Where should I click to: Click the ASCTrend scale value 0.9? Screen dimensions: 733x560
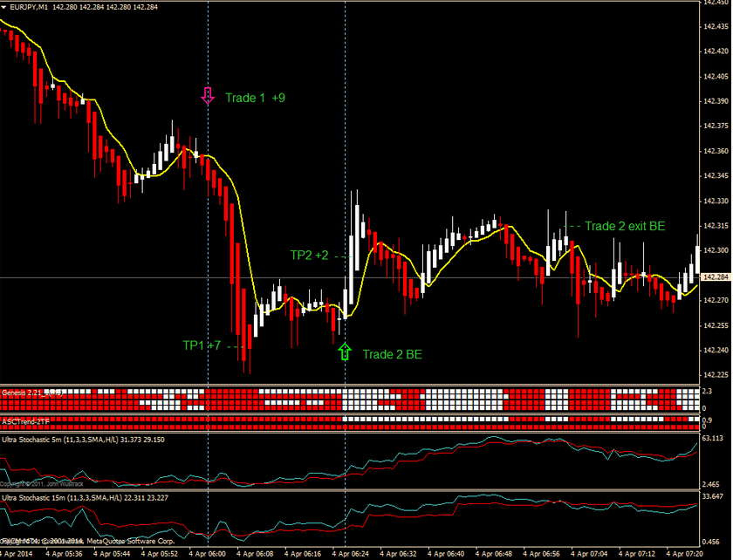[707, 420]
